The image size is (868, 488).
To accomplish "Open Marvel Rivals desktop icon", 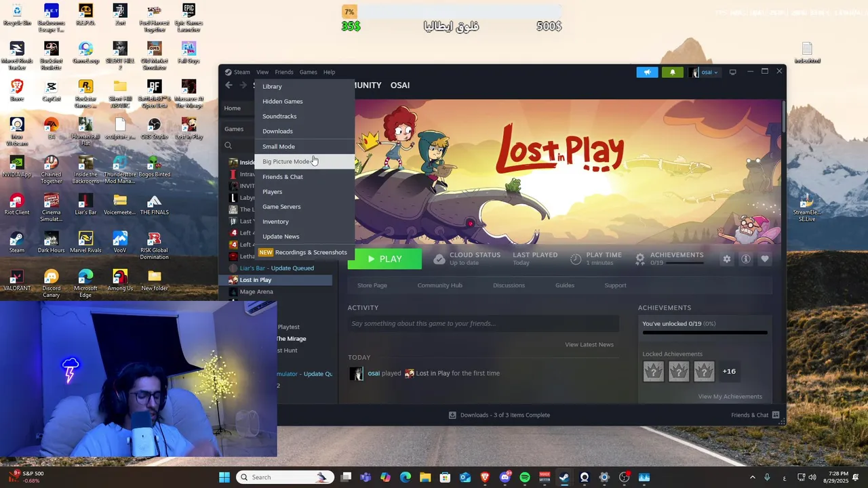I will click(85, 243).
